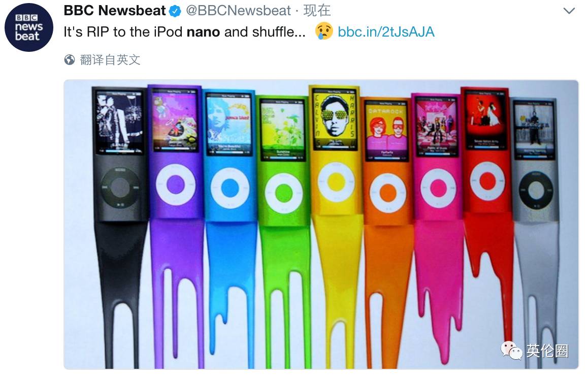Viewport: 588px width, 377px height.
Task: Click the globe translate icon
Action: pyautogui.click(x=70, y=59)
